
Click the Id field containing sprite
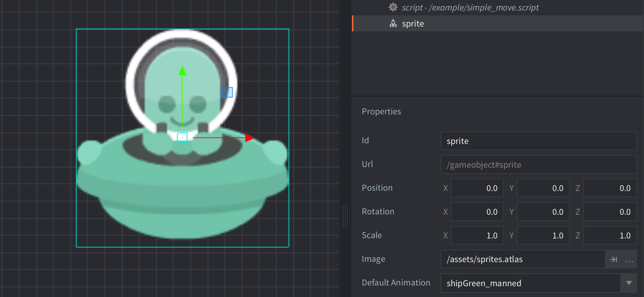pos(538,141)
